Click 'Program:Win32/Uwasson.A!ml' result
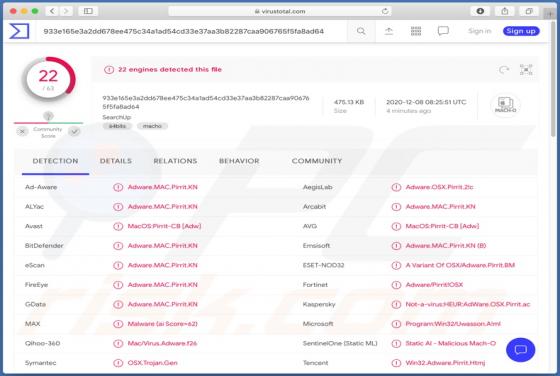 [x=453, y=324]
